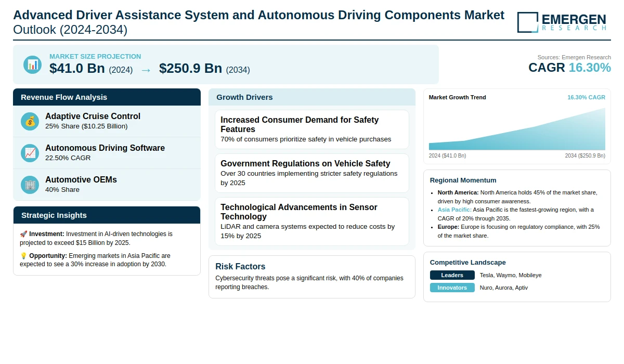Click the rocket icon next to Investment

[23, 234]
